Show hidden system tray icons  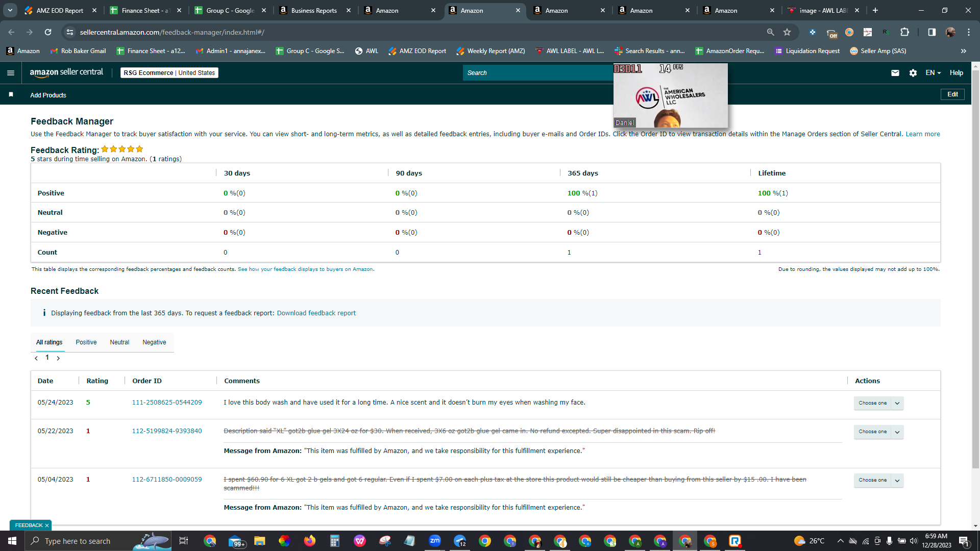840,541
